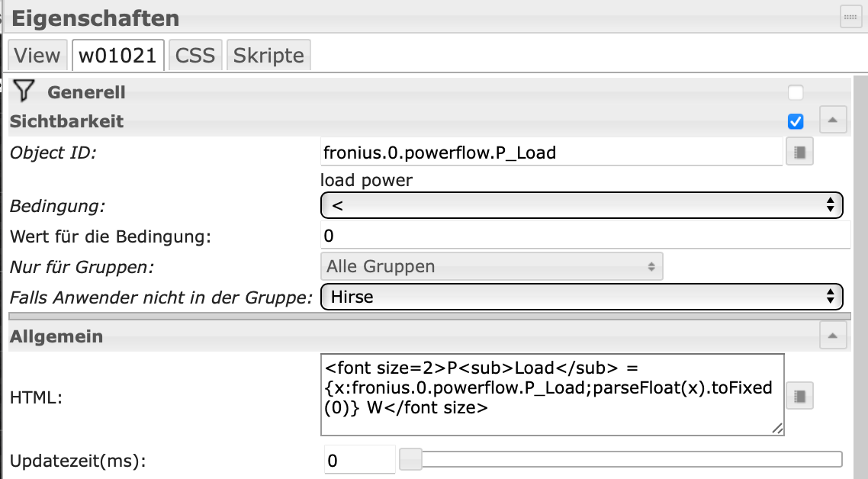Open the Nur für Gruppen dropdown

pos(492,267)
